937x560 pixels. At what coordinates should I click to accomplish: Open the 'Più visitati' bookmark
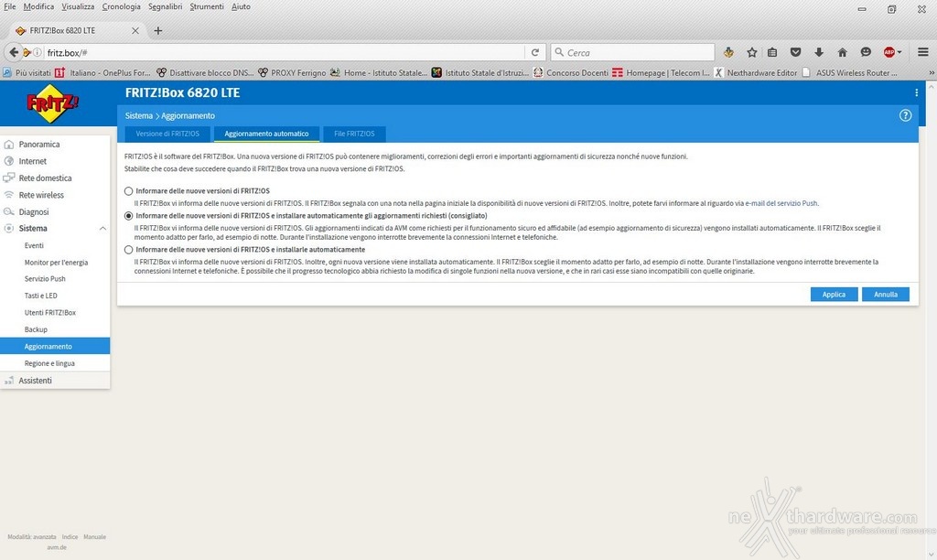pyautogui.click(x=27, y=73)
